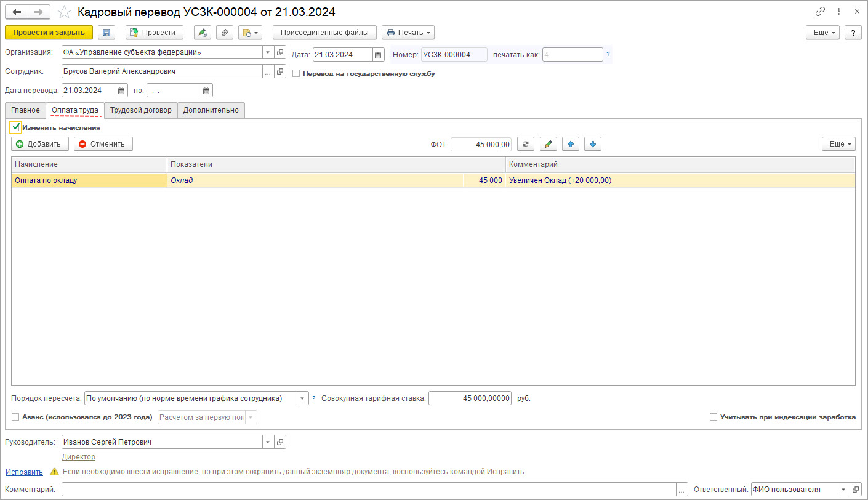This screenshot has height=500, width=868.
Task: Open the three-dots window menu
Action: click(838, 12)
